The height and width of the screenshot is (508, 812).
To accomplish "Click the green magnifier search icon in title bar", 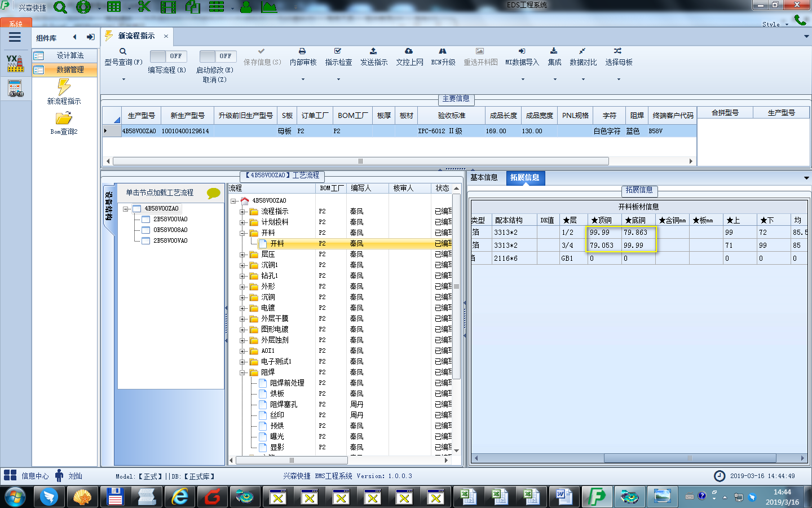I will [60, 7].
